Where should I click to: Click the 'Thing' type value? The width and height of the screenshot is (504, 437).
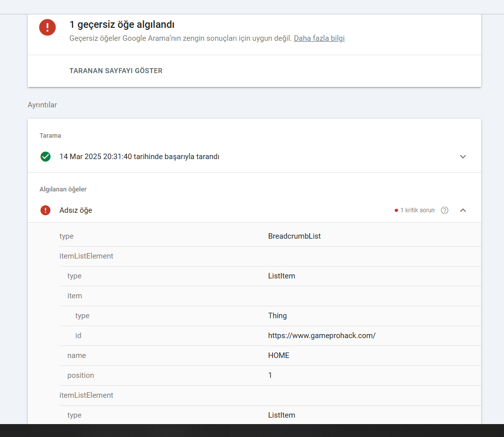[x=277, y=316]
